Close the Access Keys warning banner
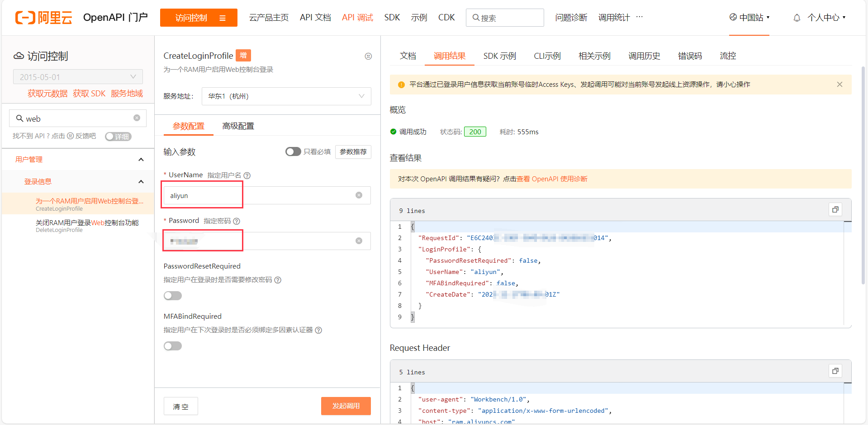This screenshot has width=868, height=425. click(x=840, y=85)
